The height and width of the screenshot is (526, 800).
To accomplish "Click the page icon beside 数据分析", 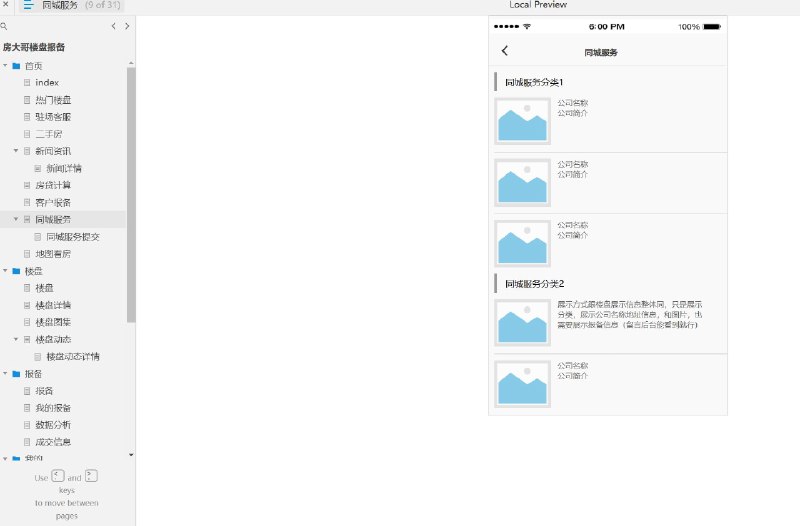I will click(27, 425).
